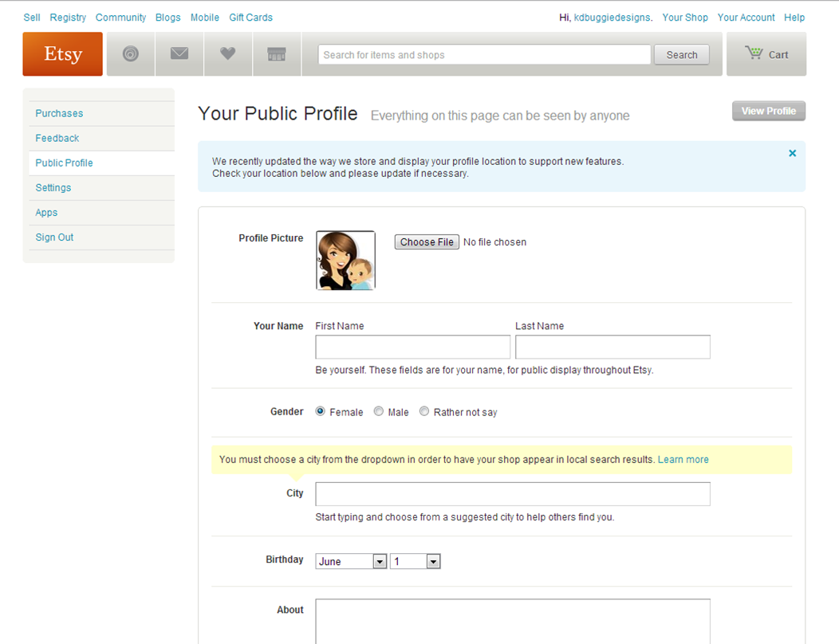
Task: Click Community in the top navigation
Action: [120, 17]
